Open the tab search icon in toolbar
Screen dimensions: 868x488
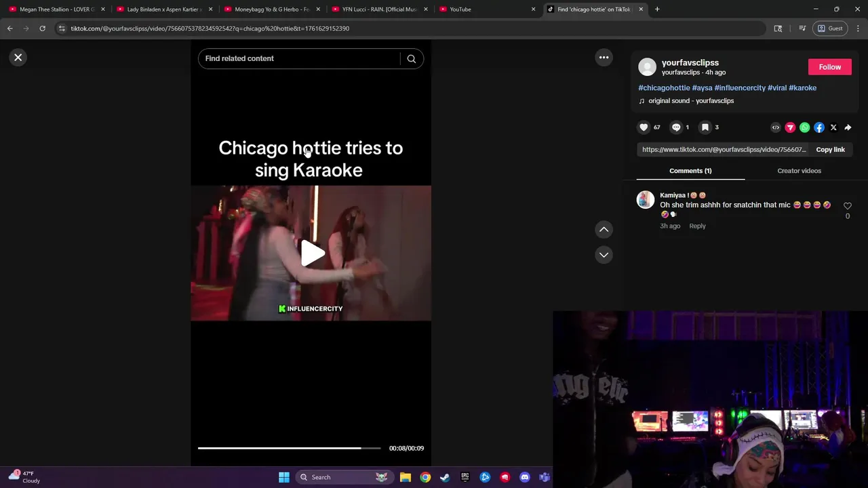click(778, 28)
